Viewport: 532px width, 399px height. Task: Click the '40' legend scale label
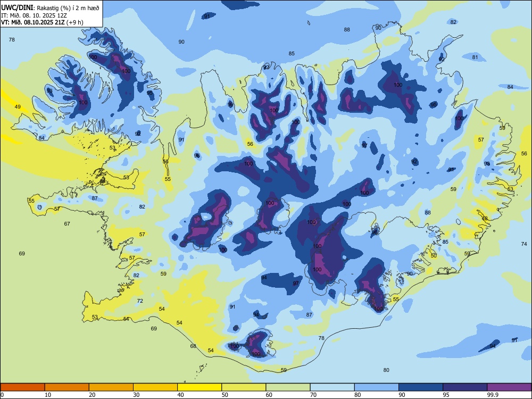[x=180, y=395]
